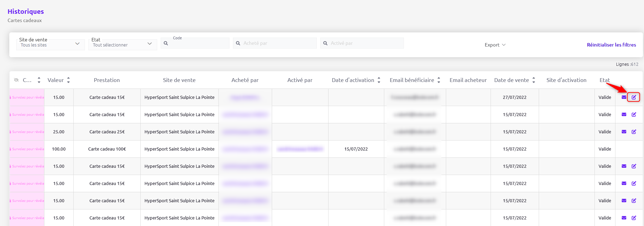
Task: Click HyperSport site cell in the 25€ row
Action: click(x=180, y=132)
